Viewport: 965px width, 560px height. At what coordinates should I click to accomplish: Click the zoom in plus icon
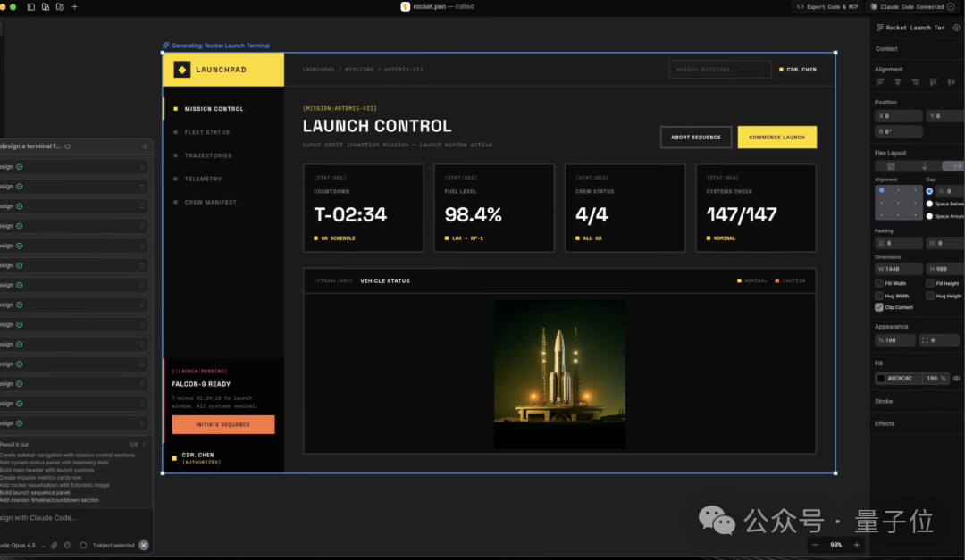pyautogui.click(x=856, y=545)
